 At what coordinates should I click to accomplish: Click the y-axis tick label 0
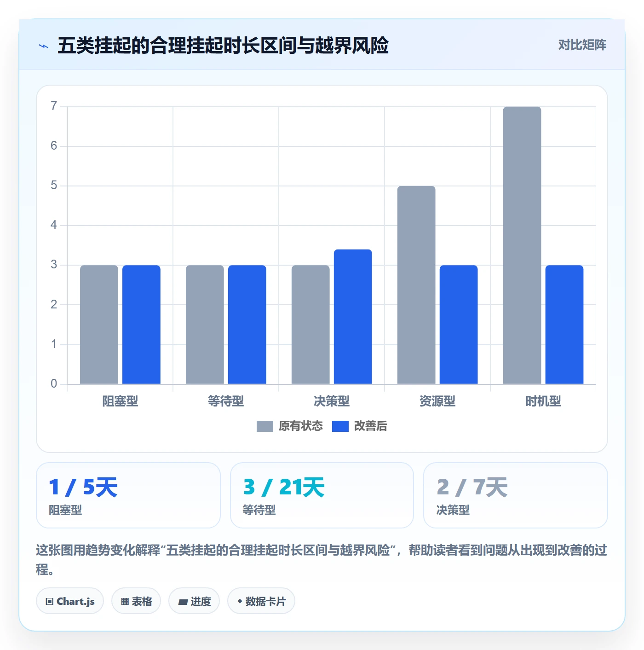tap(54, 384)
